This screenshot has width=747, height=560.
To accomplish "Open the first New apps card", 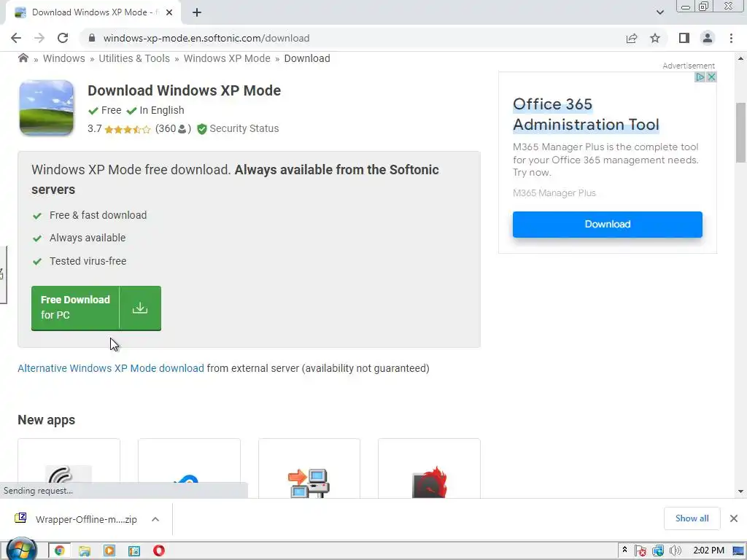I will pos(69,469).
